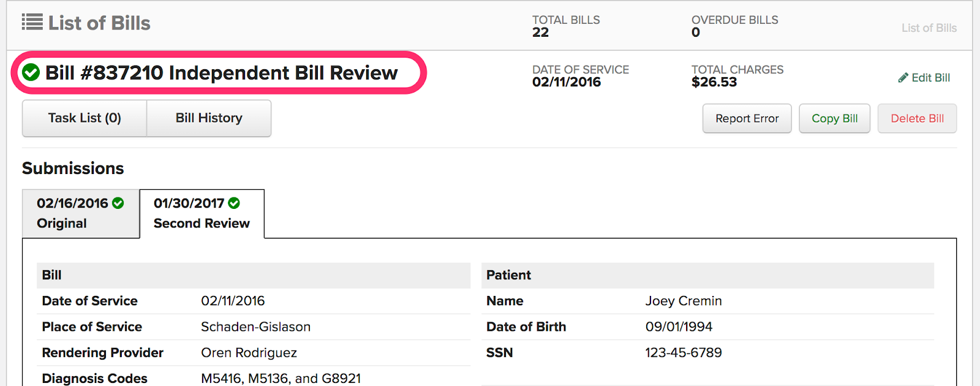Viewport: 980px width, 386px height.
Task: Select the 01/30/2017 Second Review tab
Action: point(202,213)
